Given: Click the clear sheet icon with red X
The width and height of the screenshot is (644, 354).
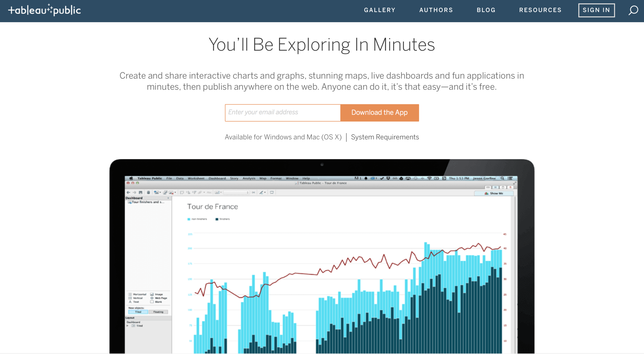Looking at the screenshot, I should [x=171, y=192].
